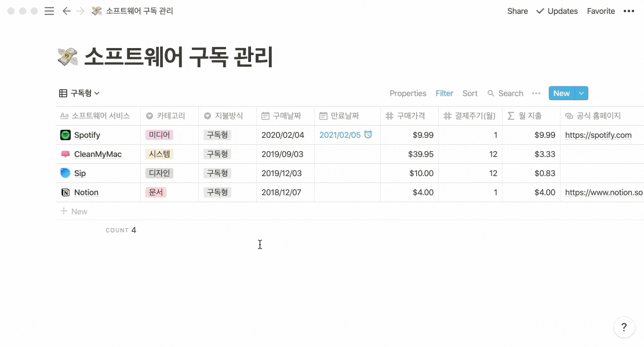Open the Sort menu
644x347 pixels.
pos(470,93)
